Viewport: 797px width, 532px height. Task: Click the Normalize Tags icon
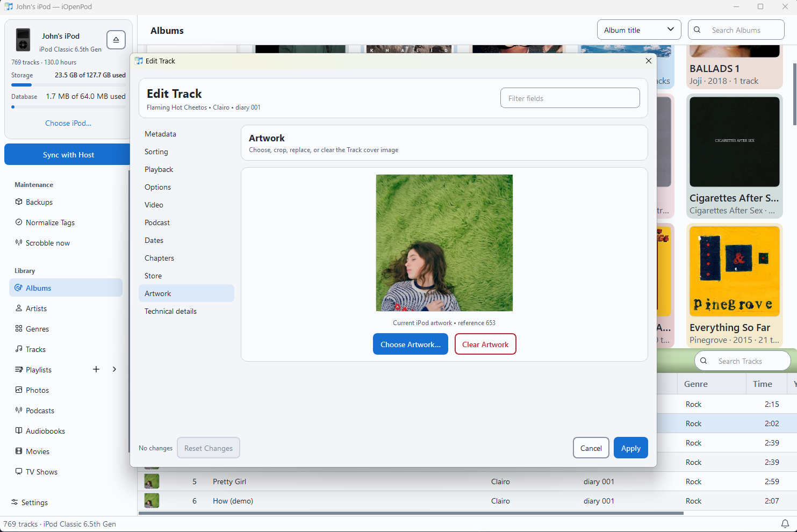(19, 222)
